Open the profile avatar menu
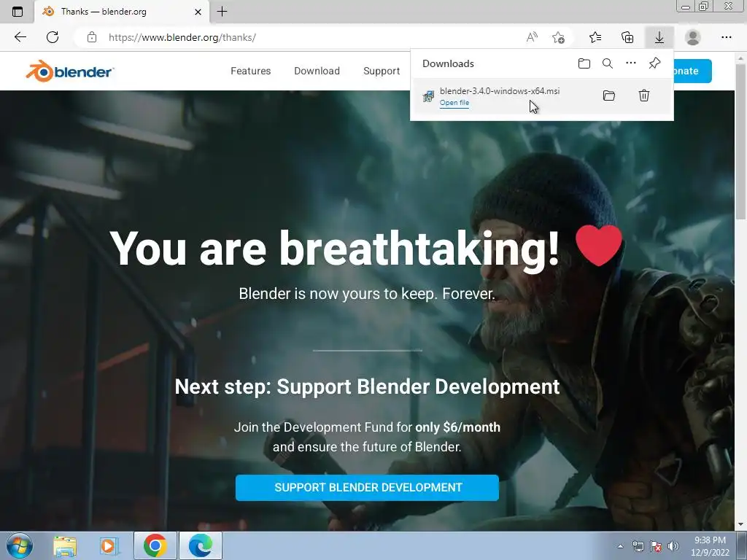The height and width of the screenshot is (560, 747). click(x=693, y=37)
